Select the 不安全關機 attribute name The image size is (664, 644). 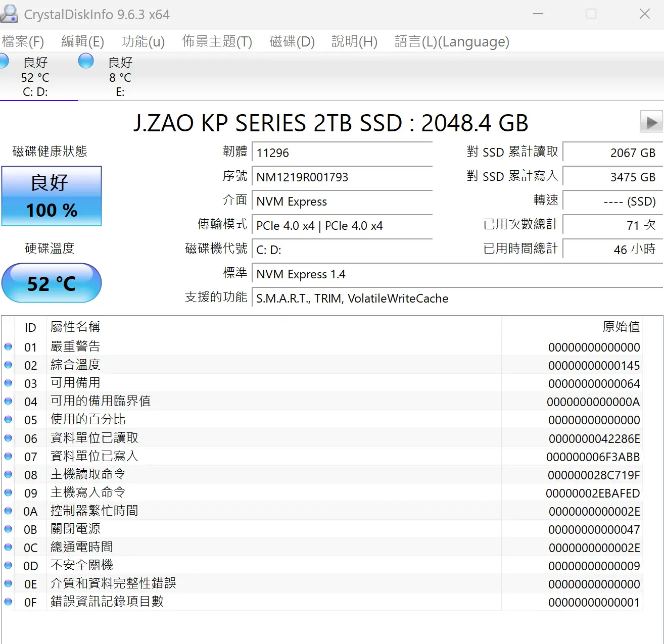[81, 565]
